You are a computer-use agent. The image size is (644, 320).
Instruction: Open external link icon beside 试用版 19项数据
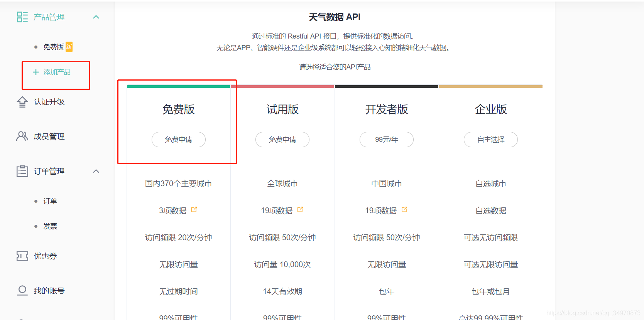pyautogui.click(x=300, y=209)
